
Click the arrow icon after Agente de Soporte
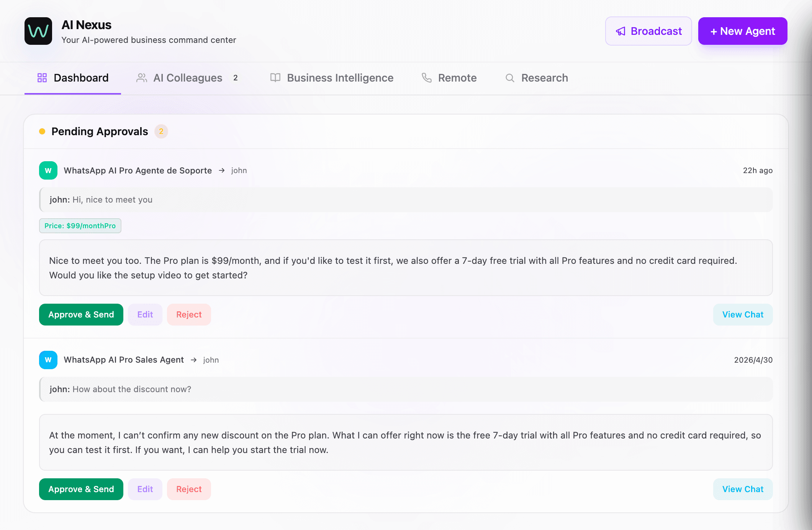click(x=222, y=170)
